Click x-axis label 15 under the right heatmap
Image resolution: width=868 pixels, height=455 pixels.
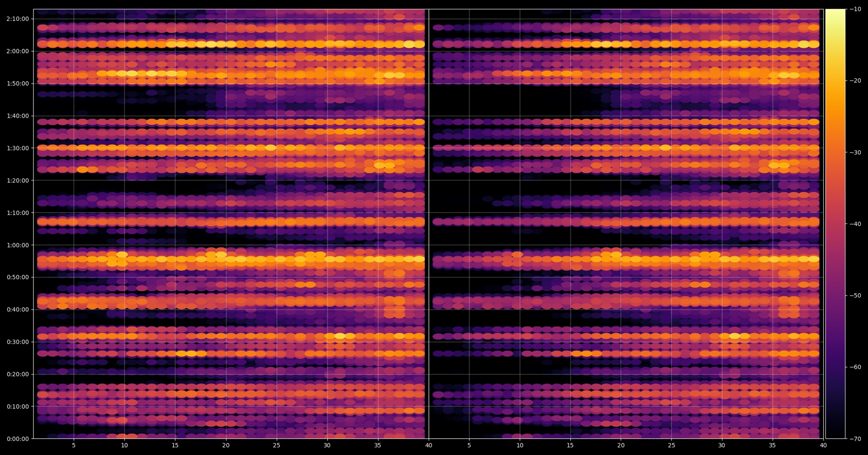coord(570,445)
